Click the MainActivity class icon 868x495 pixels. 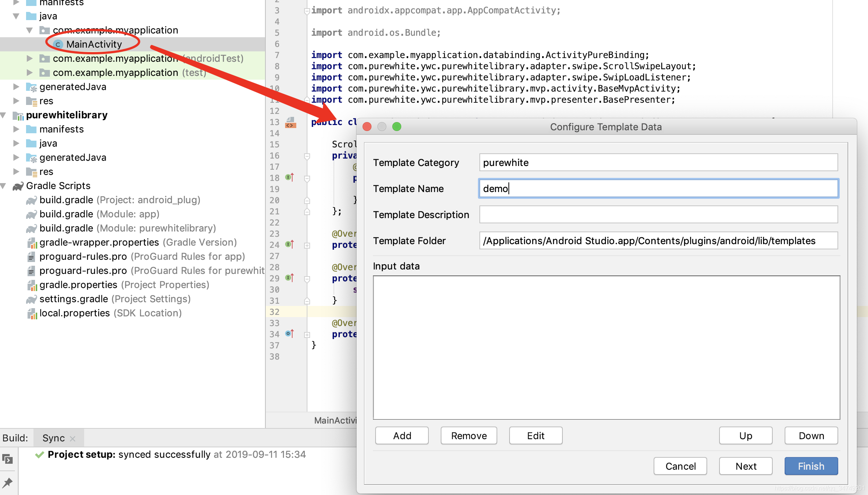(x=58, y=44)
